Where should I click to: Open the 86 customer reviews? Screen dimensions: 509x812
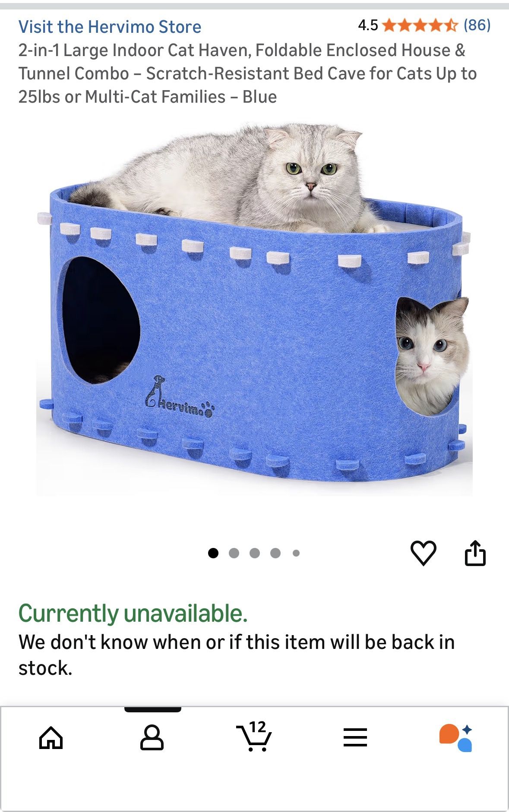click(477, 25)
